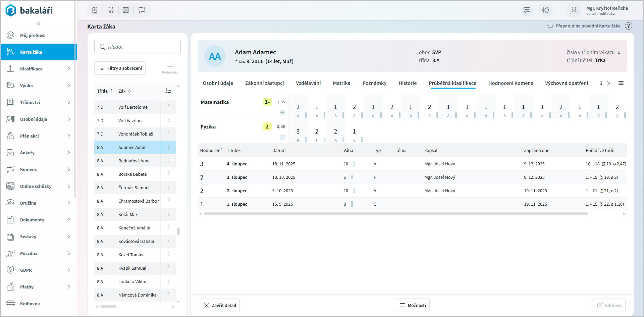Collapse the left sidebar with double chevron
644x317 pixels.
[39, 23]
